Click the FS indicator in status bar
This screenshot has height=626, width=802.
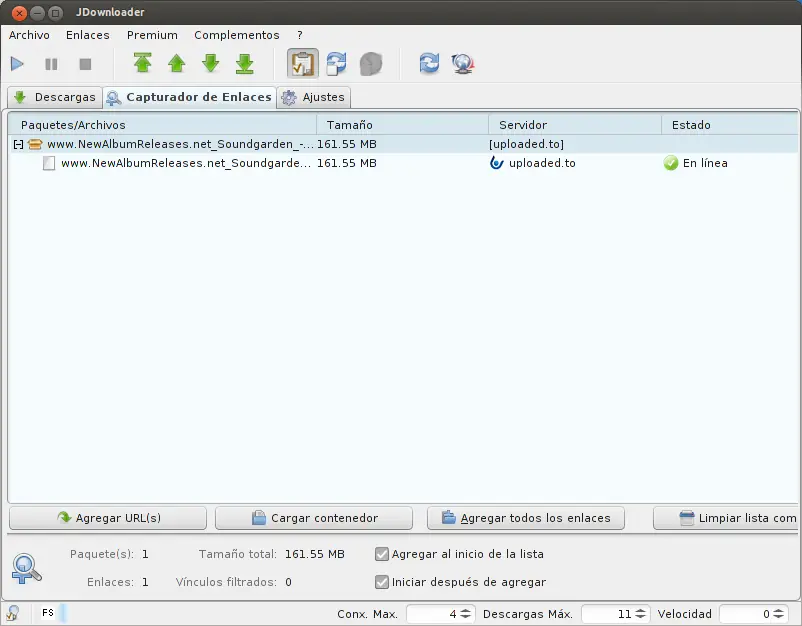48,613
